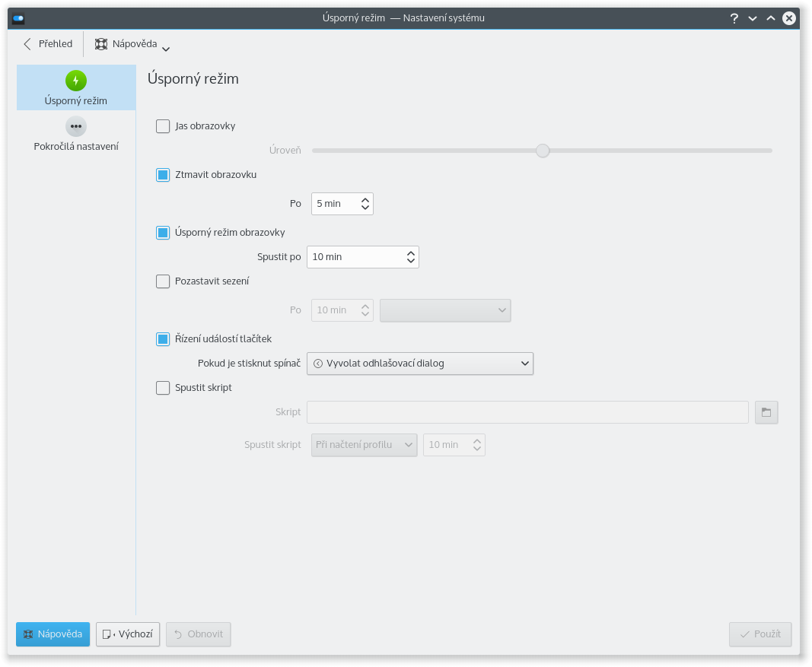Uncheck the Ztmavit obrazovku checkbox
Viewport: 812px width, 667px height.
tap(163, 175)
